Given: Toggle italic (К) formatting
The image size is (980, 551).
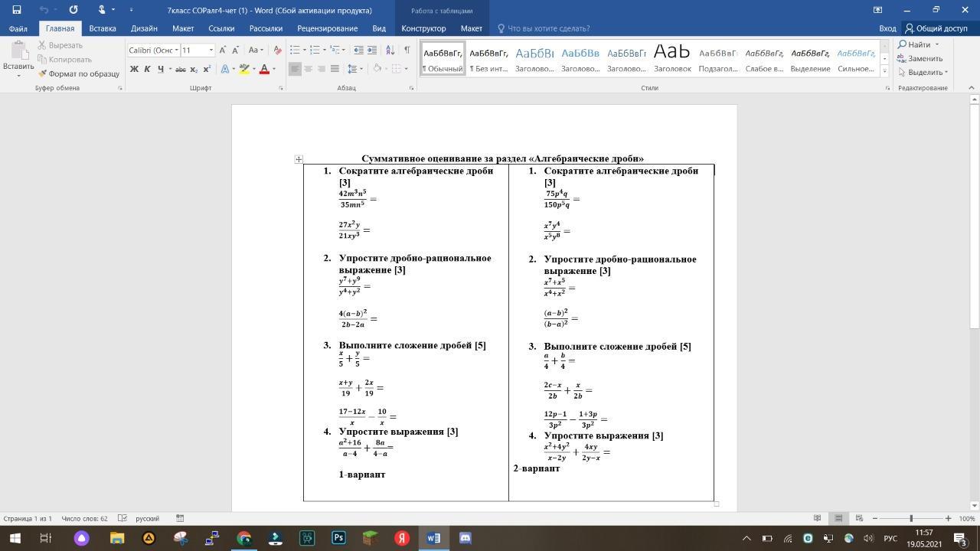Looking at the screenshot, I should click(147, 69).
